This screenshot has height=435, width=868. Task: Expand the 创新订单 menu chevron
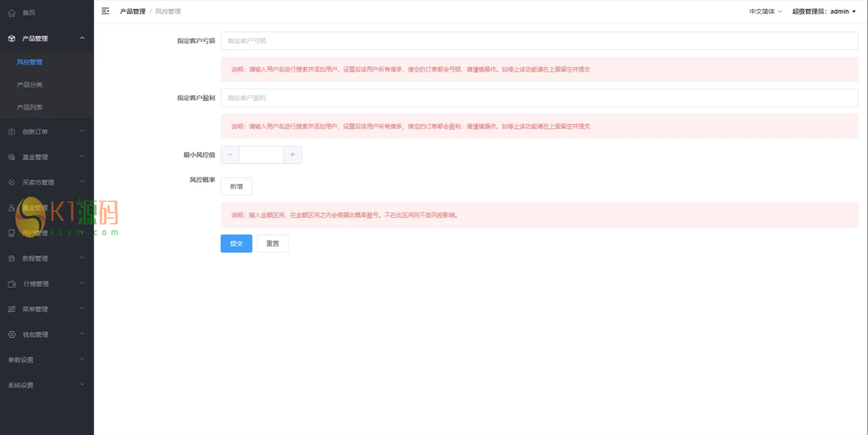82,132
